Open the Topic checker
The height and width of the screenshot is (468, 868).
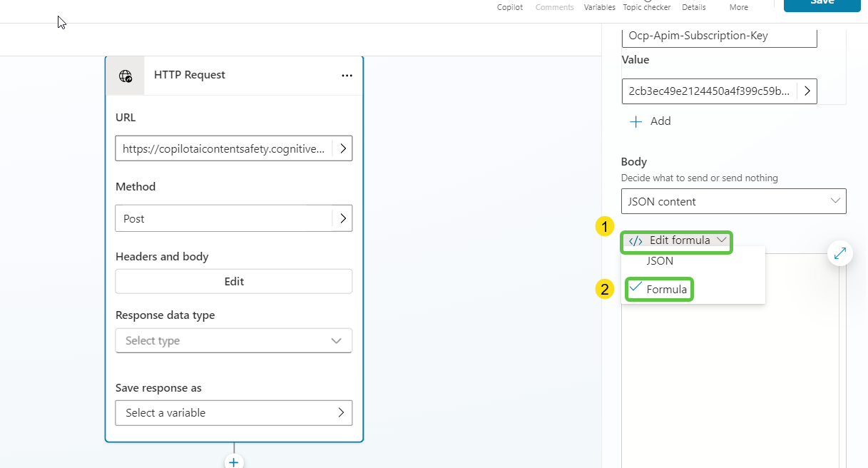point(646,7)
